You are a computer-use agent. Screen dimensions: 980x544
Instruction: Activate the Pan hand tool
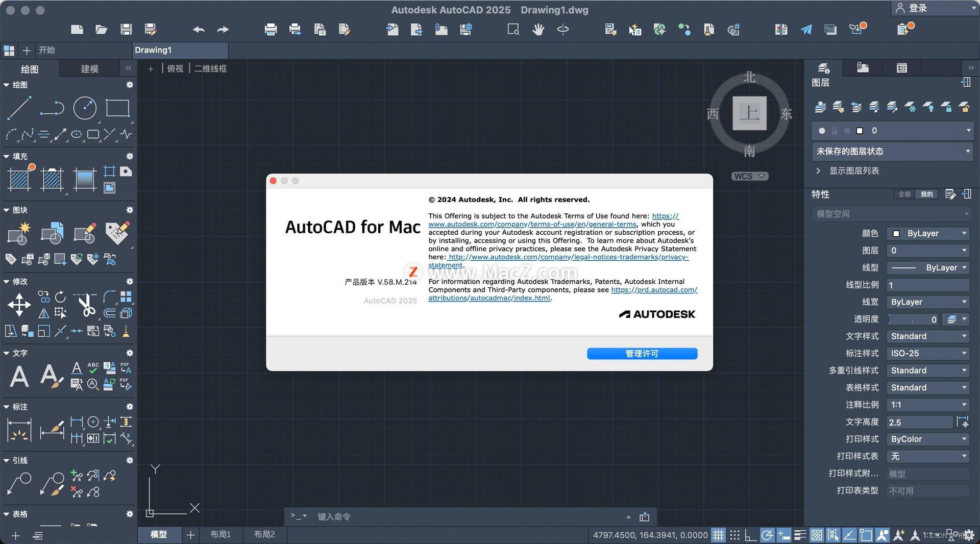click(538, 29)
